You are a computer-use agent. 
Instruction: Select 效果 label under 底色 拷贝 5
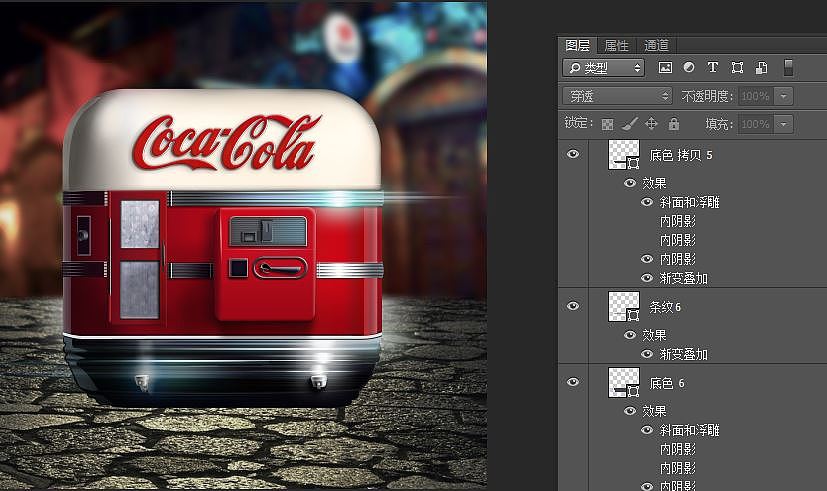tap(654, 183)
